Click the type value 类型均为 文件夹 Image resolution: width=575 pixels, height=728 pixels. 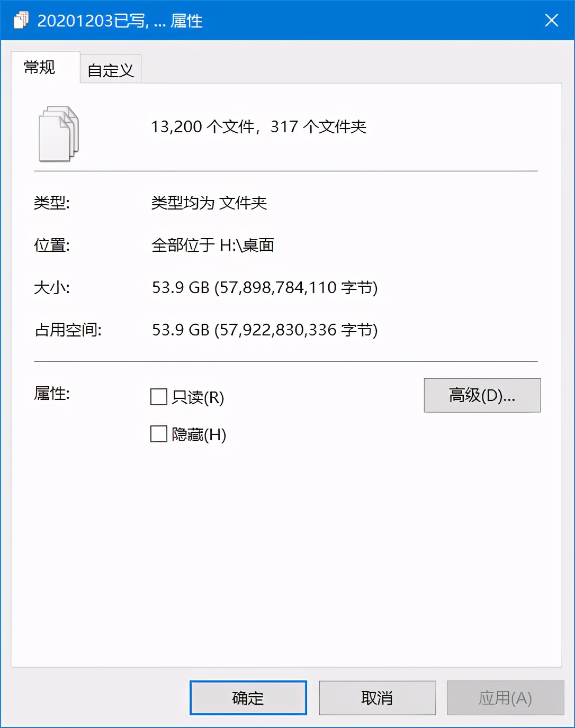click(209, 203)
